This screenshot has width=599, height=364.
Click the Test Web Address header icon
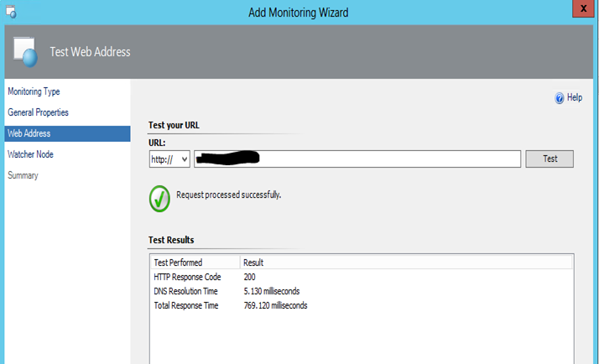pyautogui.click(x=26, y=52)
